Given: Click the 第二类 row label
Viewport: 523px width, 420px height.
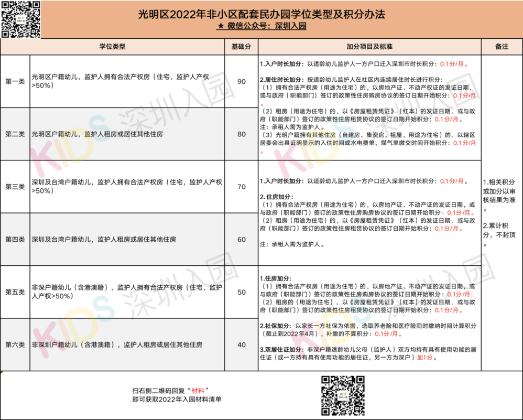Looking at the screenshot, I should coord(15,134).
